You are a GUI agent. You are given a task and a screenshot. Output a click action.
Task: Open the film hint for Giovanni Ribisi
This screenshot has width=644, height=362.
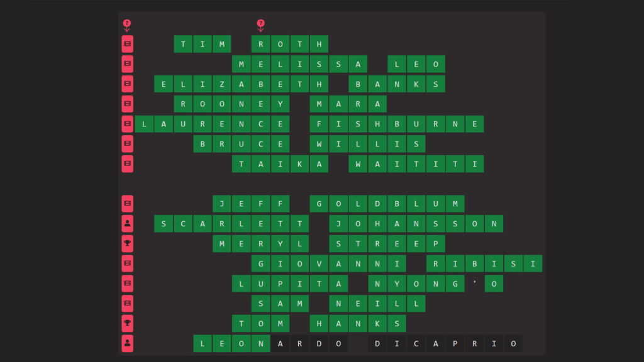point(128,264)
